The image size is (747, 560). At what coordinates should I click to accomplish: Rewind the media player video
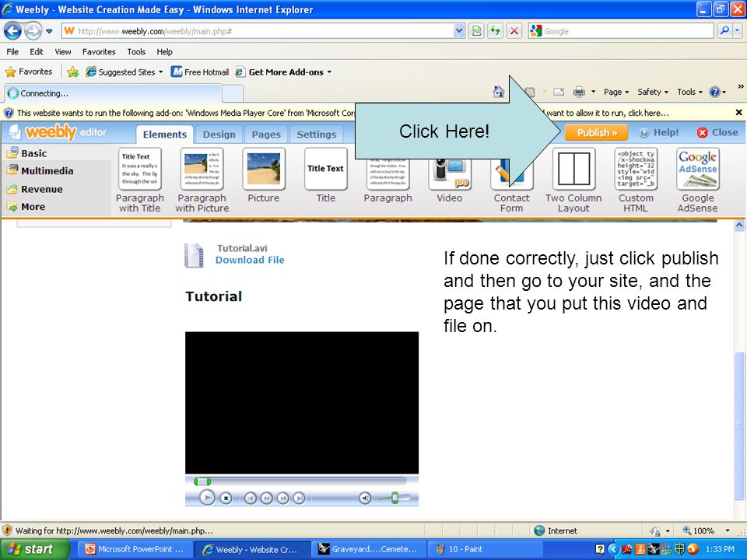266,498
